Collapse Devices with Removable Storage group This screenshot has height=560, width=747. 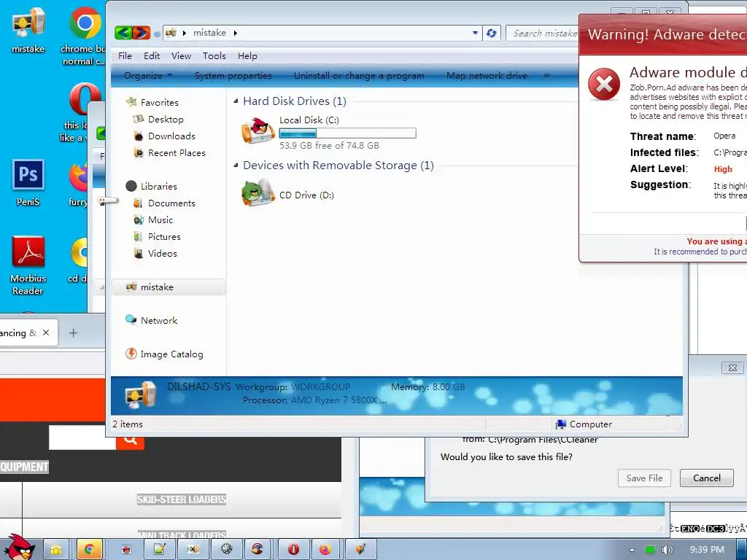(236, 166)
